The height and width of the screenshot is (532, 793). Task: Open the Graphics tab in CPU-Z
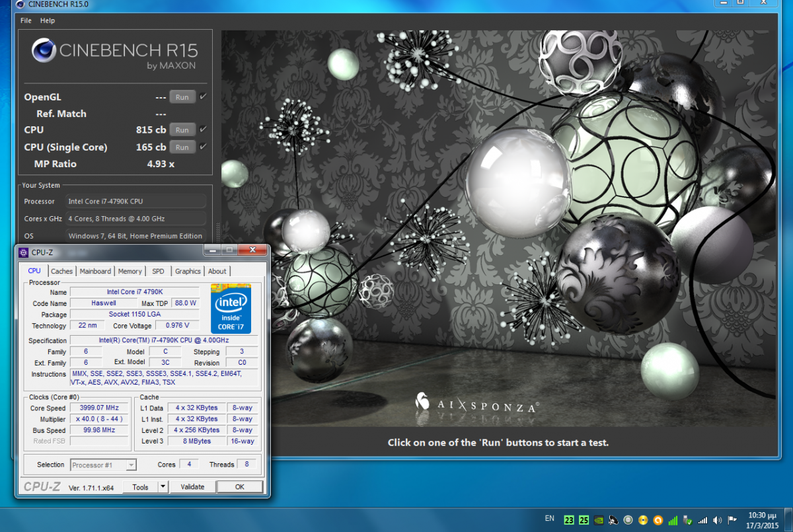point(188,272)
